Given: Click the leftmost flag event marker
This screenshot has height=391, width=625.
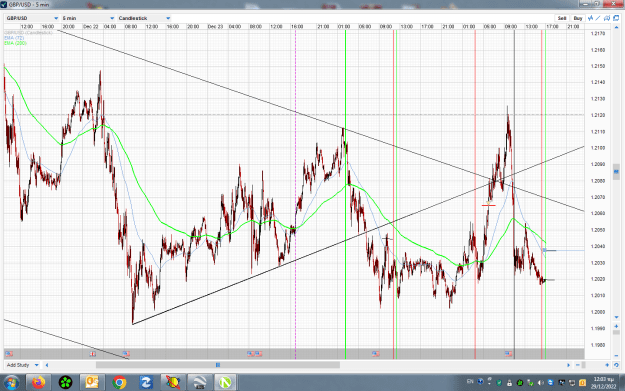Looking at the screenshot, I should click(x=9, y=354).
